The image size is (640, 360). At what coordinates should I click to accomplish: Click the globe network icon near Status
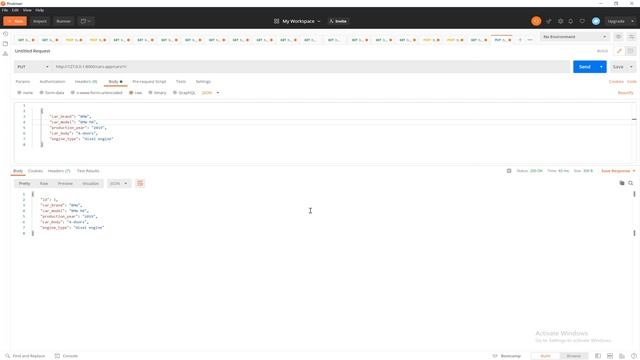coord(509,171)
